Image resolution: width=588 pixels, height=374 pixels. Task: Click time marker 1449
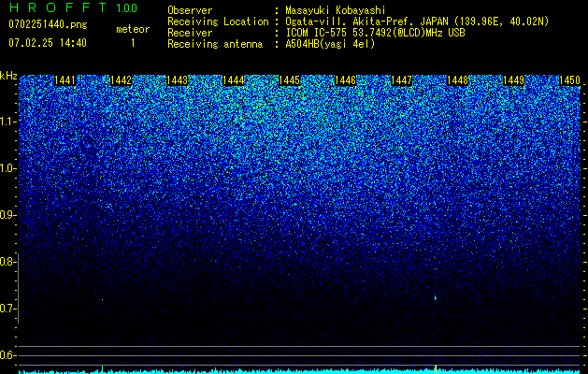click(x=514, y=80)
